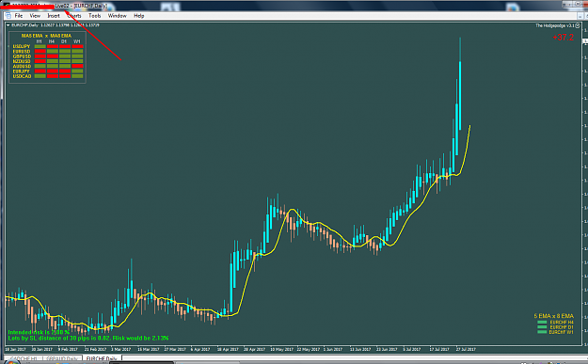Open the View menu

click(35, 16)
